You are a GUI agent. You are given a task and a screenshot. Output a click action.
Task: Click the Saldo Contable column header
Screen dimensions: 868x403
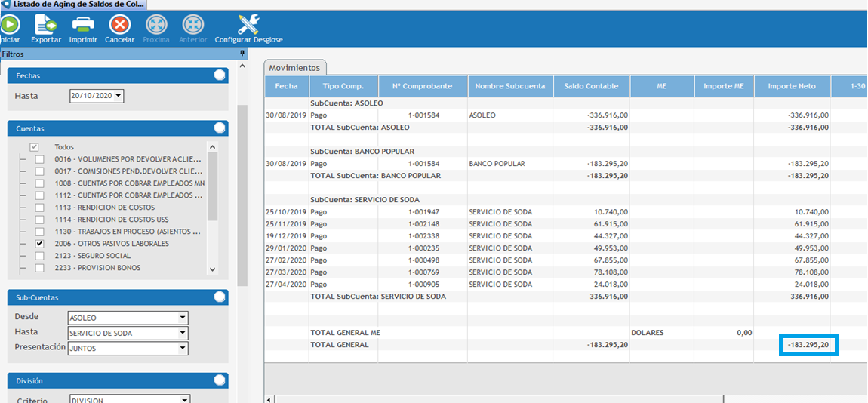pos(591,86)
